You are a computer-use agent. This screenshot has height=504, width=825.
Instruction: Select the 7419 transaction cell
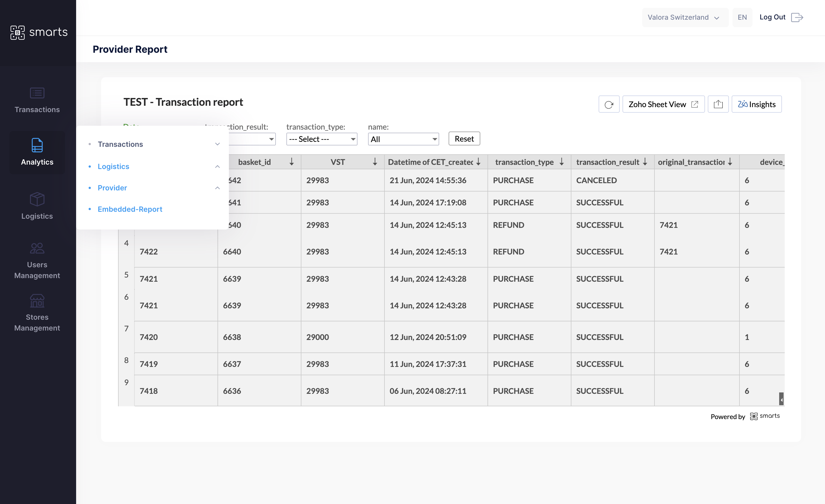point(176,364)
